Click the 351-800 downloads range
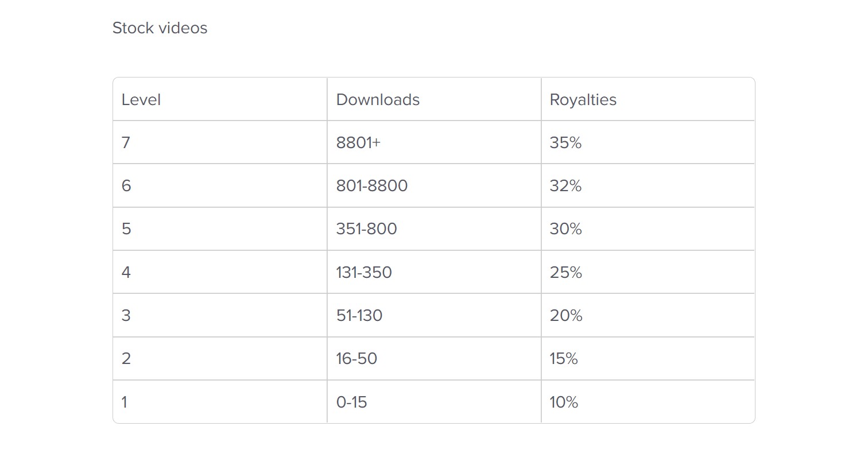The height and width of the screenshot is (461, 868). (x=366, y=229)
